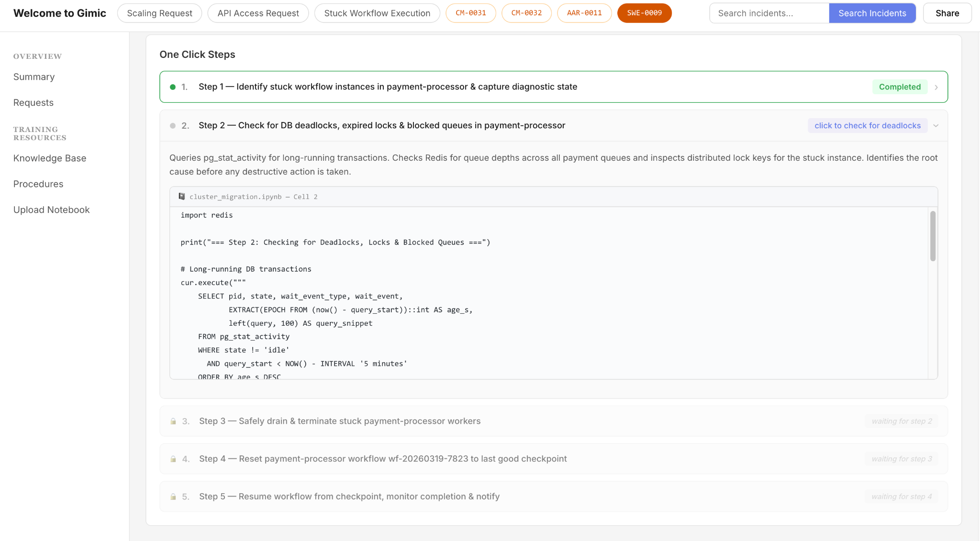Open Upload Notebook in the sidebar

tap(52, 210)
